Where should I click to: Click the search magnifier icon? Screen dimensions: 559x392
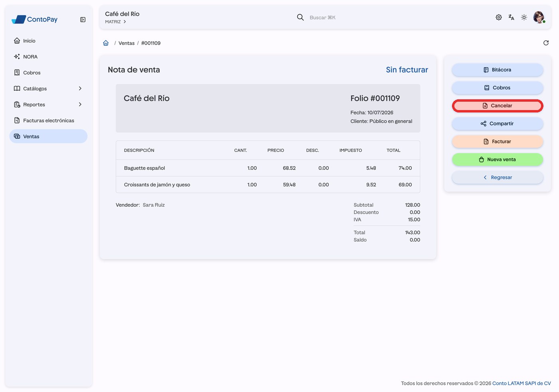(300, 17)
